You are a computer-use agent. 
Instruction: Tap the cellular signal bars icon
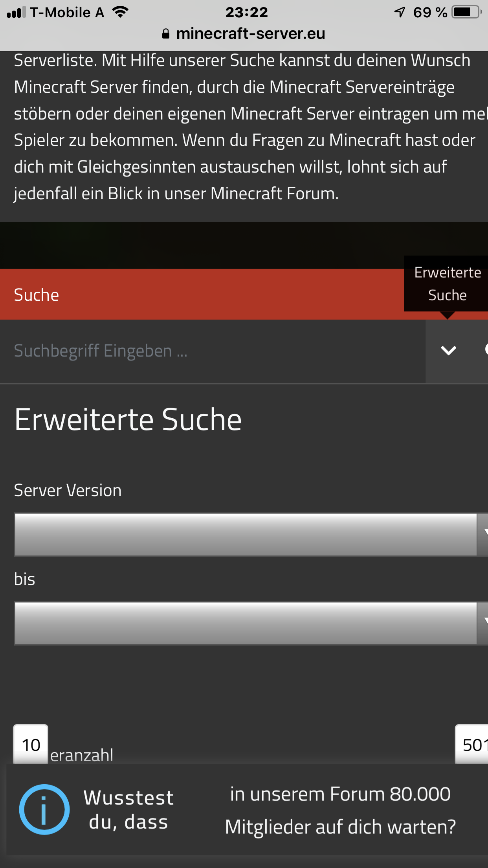pyautogui.click(x=17, y=12)
